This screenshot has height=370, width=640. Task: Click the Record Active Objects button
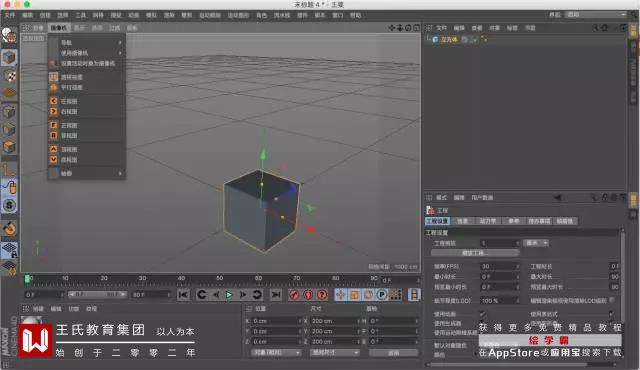(x=294, y=295)
